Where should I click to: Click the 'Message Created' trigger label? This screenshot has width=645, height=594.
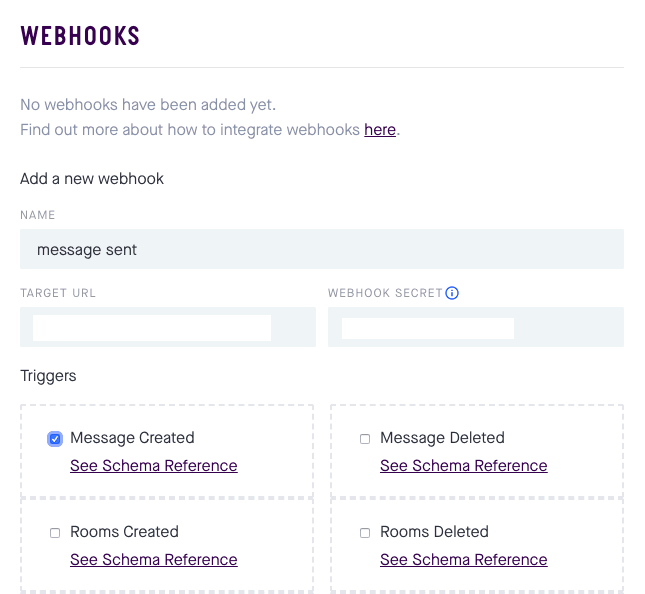click(x=132, y=438)
